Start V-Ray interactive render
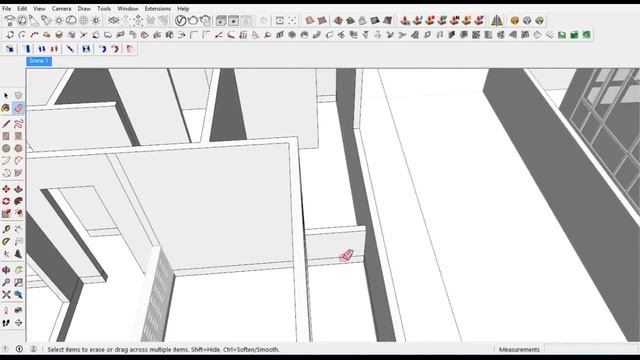Viewport: 640px width, 360px height. click(x=205, y=20)
